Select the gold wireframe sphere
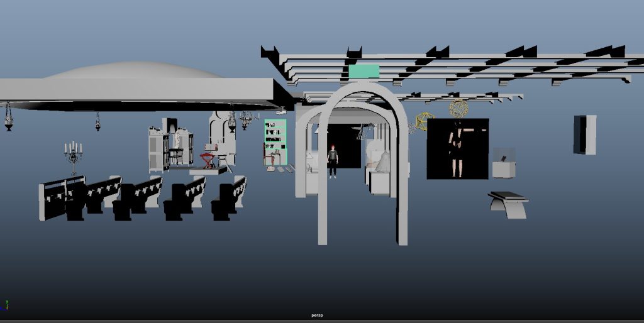Screen dimensions: 644x323 [x=458, y=108]
